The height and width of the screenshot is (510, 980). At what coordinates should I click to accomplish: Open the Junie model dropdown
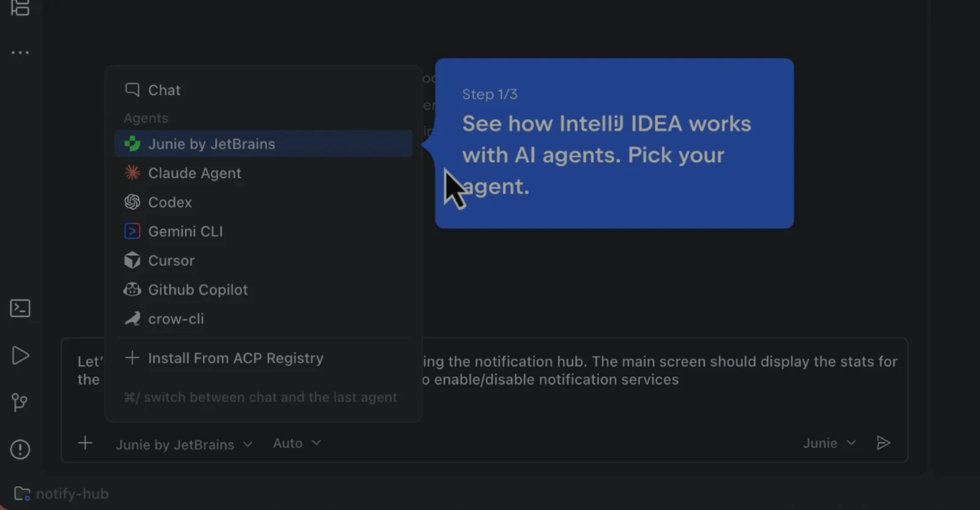tap(829, 443)
